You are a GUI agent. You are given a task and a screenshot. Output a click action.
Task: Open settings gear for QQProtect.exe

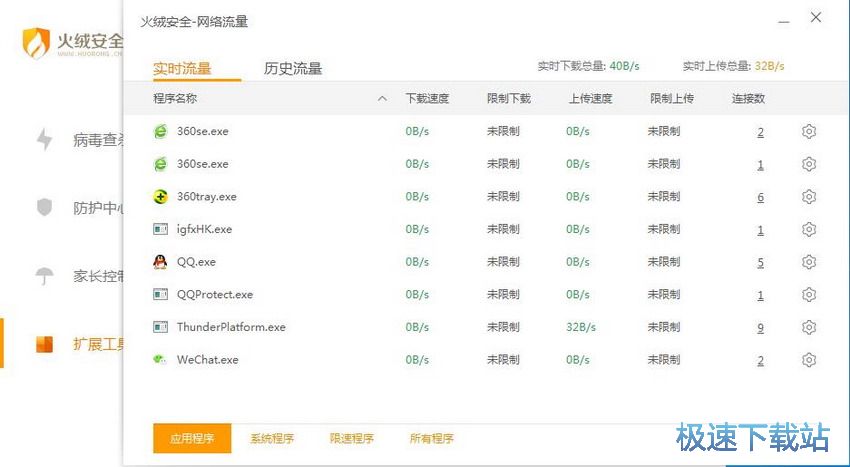click(x=809, y=295)
